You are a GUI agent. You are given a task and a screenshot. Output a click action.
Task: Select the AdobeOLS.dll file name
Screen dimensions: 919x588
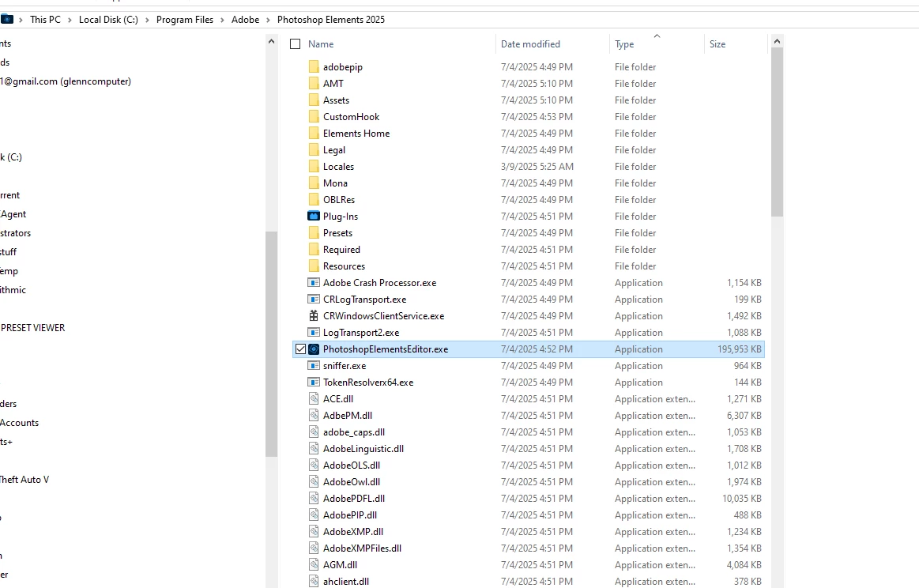pyautogui.click(x=352, y=465)
